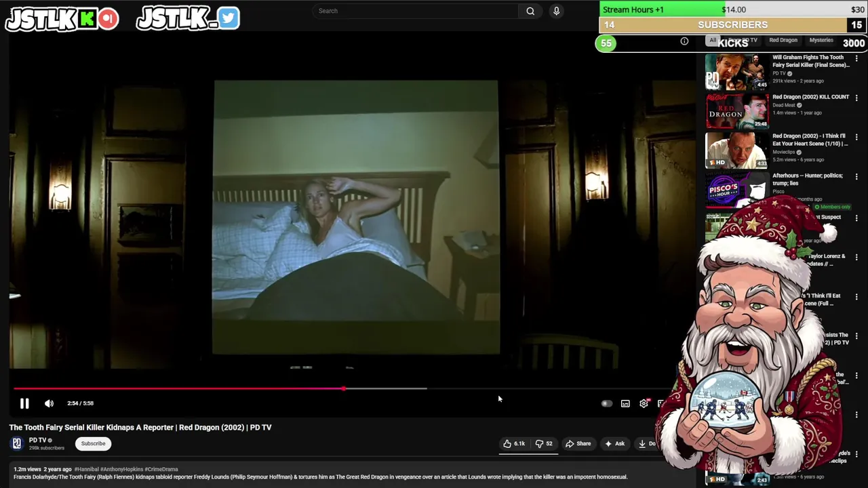The width and height of the screenshot is (868, 488).
Task: Click the info icon beside the 55 badge
Action: pyautogui.click(x=684, y=41)
